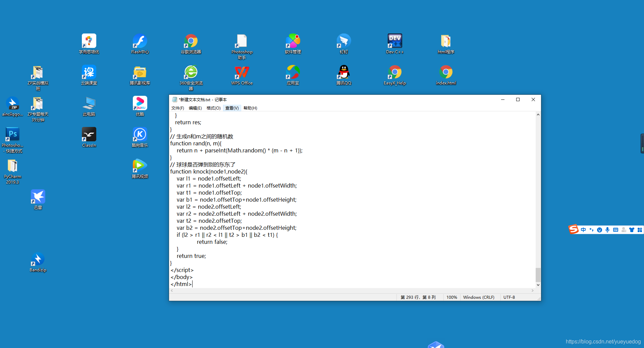644x348 pixels.
Task: Toggle Chinese/English mode 中 on IME bar
Action: (x=583, y=230)
